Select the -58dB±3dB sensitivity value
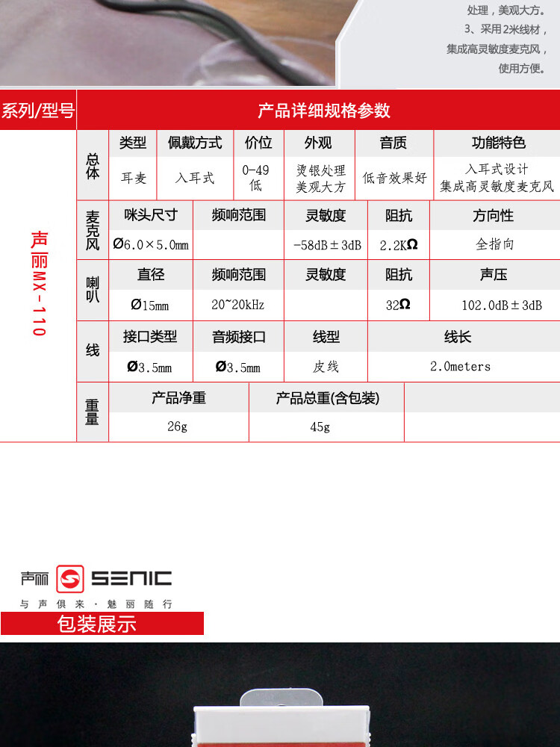 [x=326, y=244]
